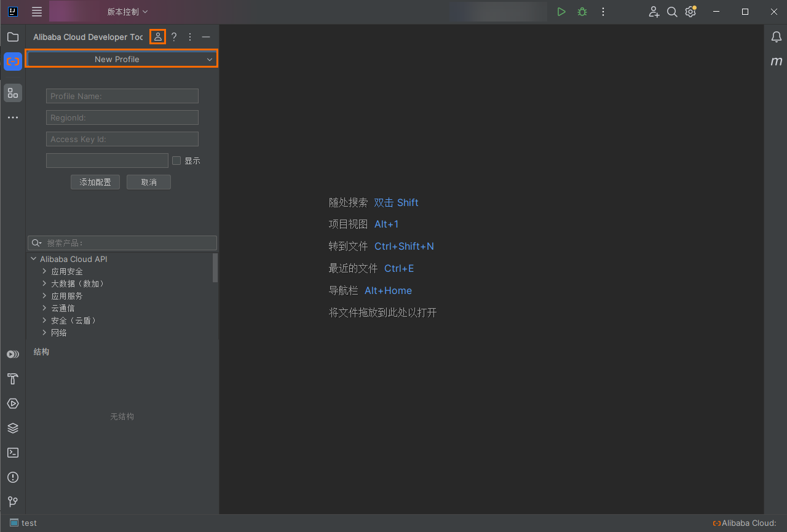Click the search icon in product search box
This screenshot has width=787, height=532.
point(36,243)
